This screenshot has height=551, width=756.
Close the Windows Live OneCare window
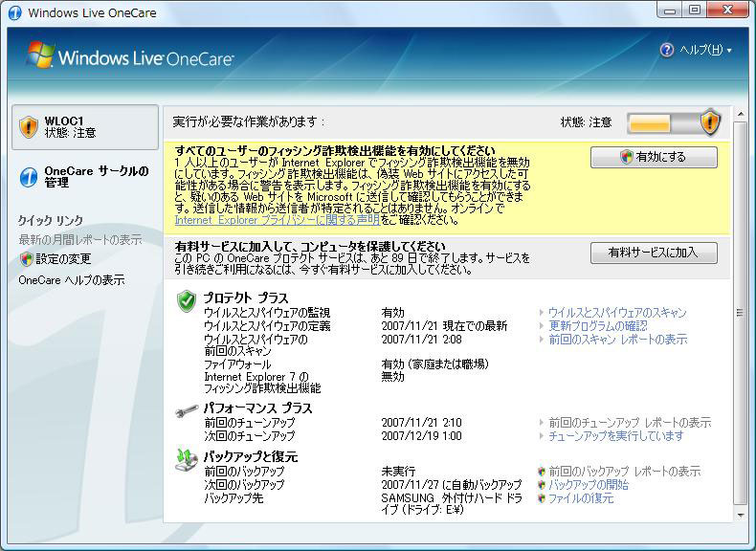coord(727,11)
